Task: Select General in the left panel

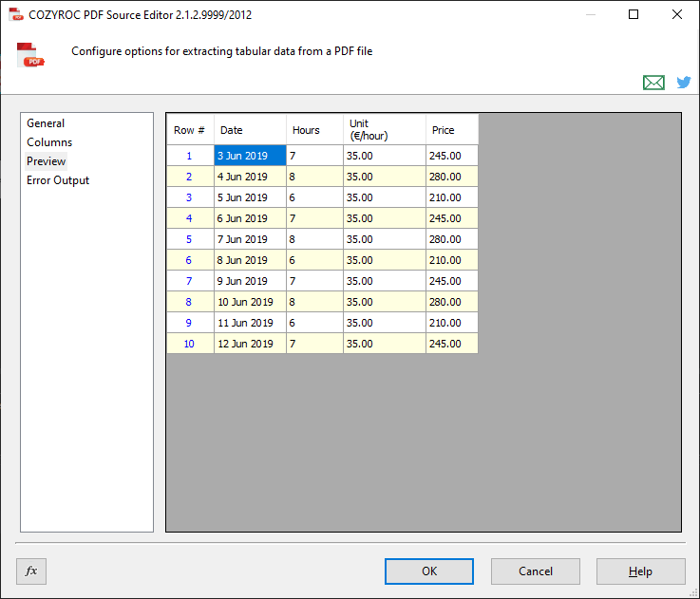Action: [46, 123]
